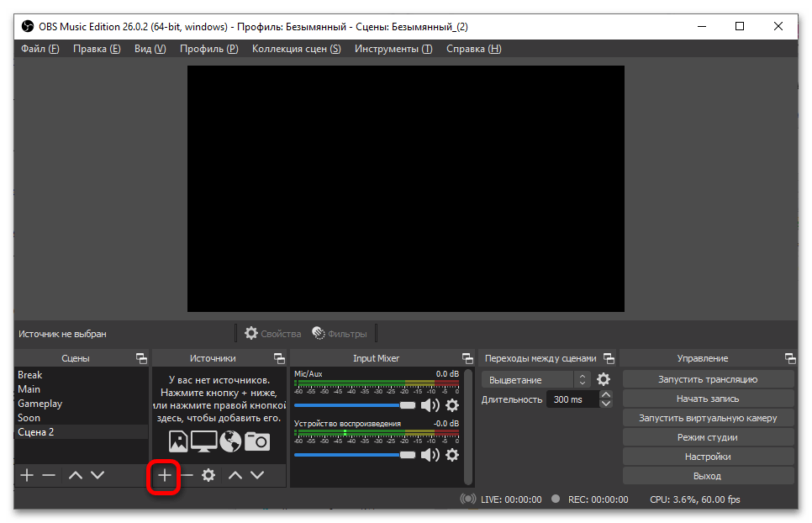Screen dimensions: 812x523
Task: Click Начать запись button
Action: pos(708,399)
